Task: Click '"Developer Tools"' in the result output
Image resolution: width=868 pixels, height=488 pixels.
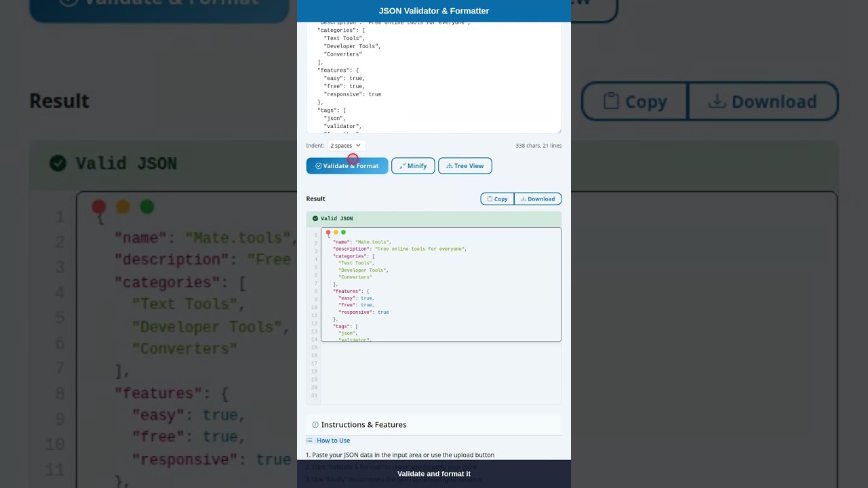Action: [x=363, y=270]
